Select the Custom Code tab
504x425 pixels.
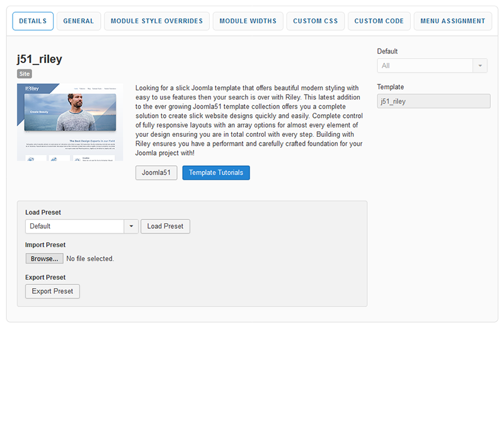pos(379,21)
